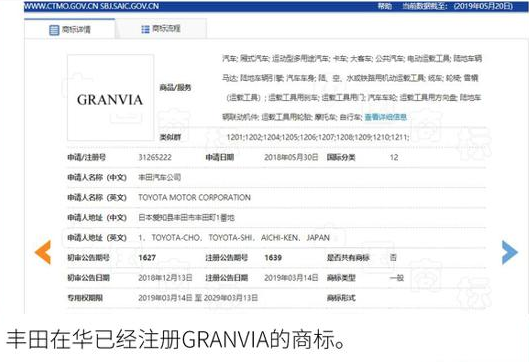This screenshot has height=362, width=529.
Task: Click the blue next arrow
Action: [x=509, y=252]
